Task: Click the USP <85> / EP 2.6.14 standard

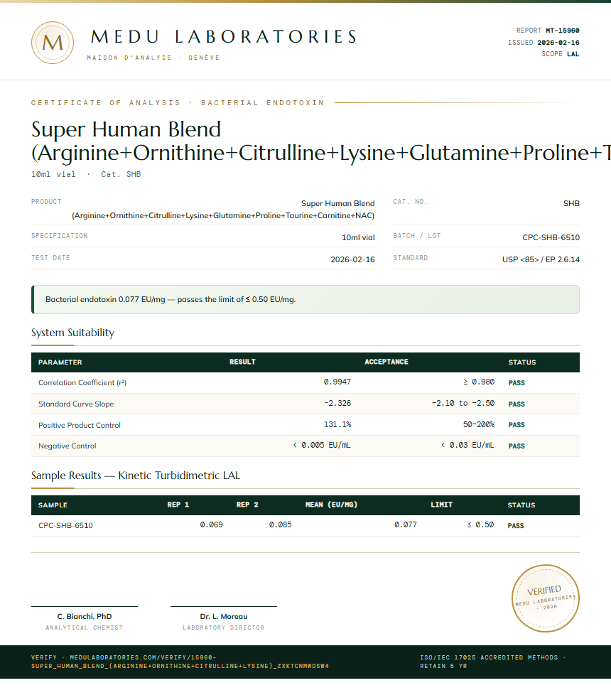Action: point(541,259)
